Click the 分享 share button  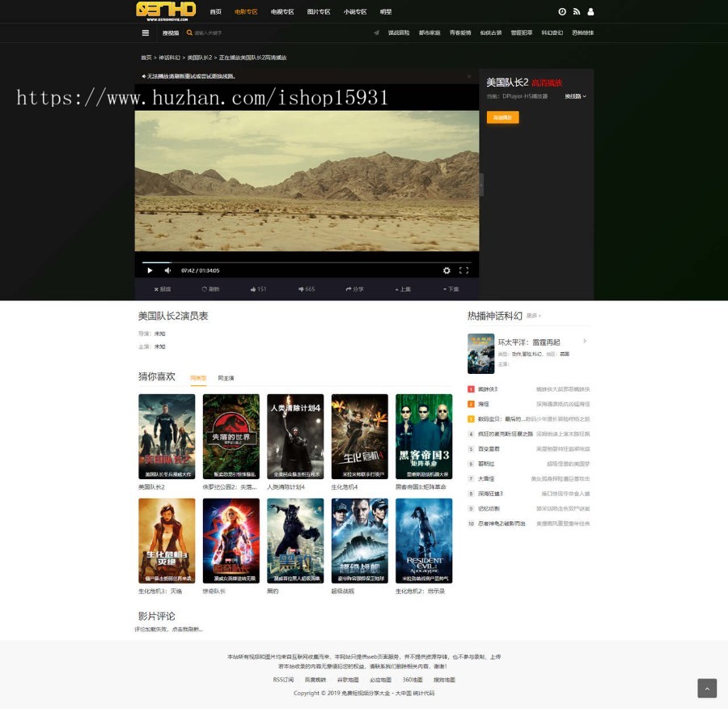[x=355, y=289]
